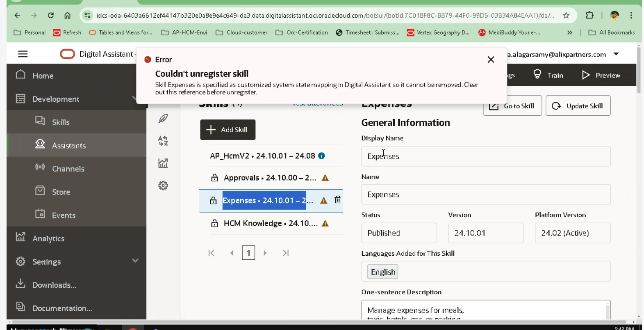Click the Name field showing Expenses
Screen dimensions: 644x330
pyautogui.click(x=486, y=195)
